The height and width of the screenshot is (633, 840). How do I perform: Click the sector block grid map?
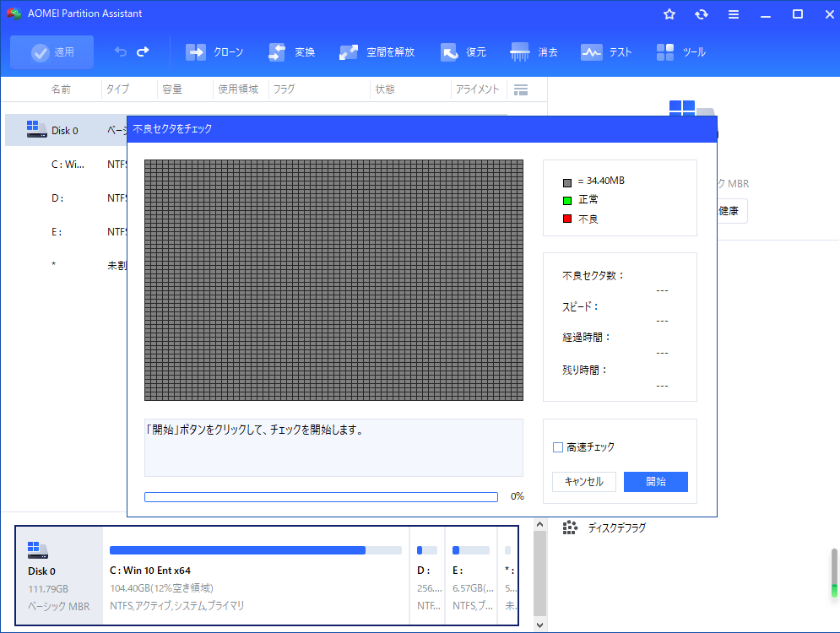point(333,280)
